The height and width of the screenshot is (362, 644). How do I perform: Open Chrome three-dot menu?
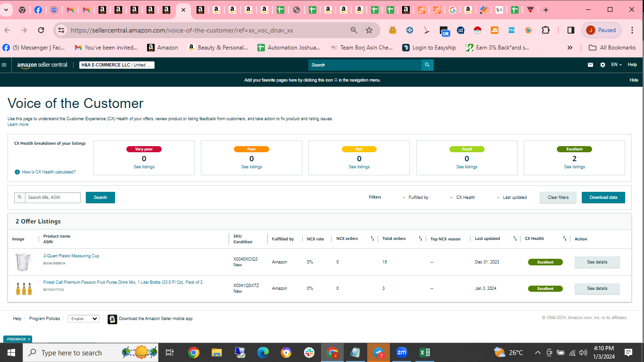tap(632, 30)
